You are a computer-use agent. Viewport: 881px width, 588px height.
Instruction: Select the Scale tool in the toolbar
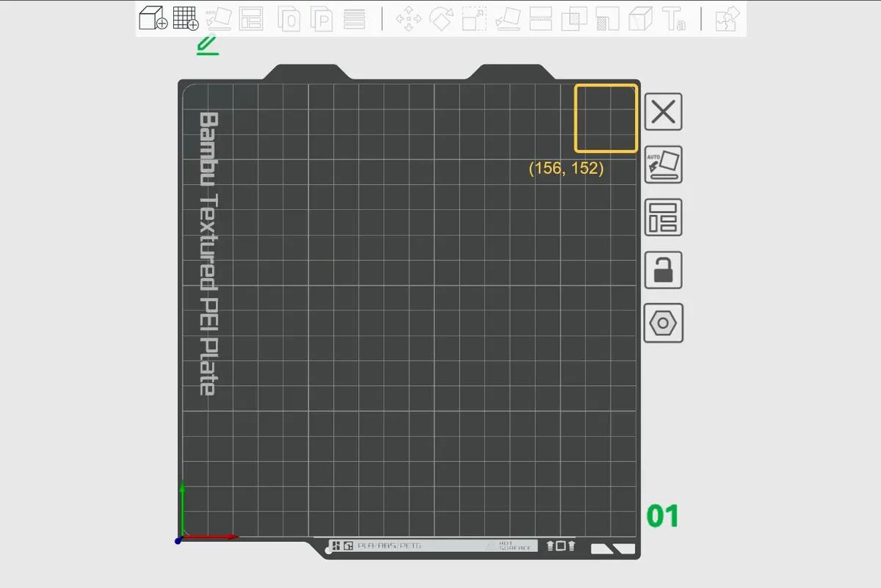(474, 19)
